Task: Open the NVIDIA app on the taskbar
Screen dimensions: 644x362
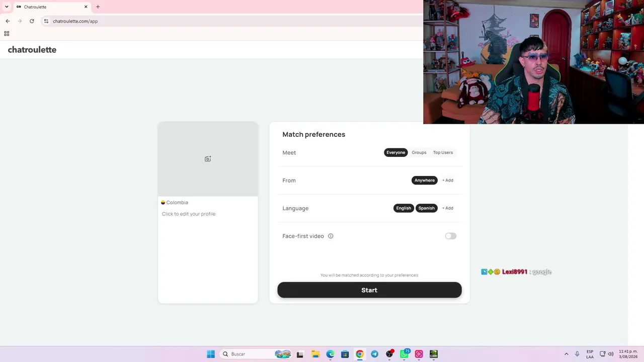Action: [434, 354]
